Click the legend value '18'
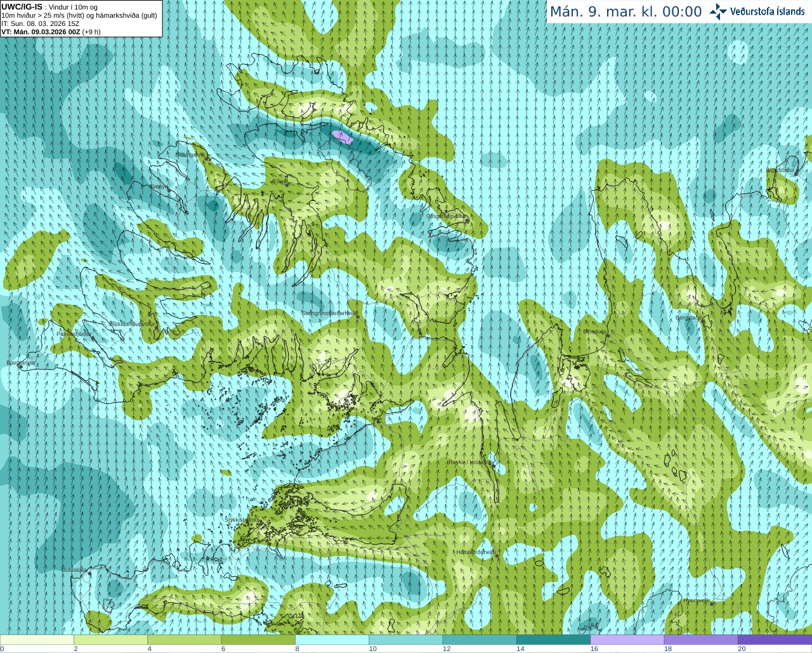The width and height of the screenshot is (812, 653). click(668, 649)
